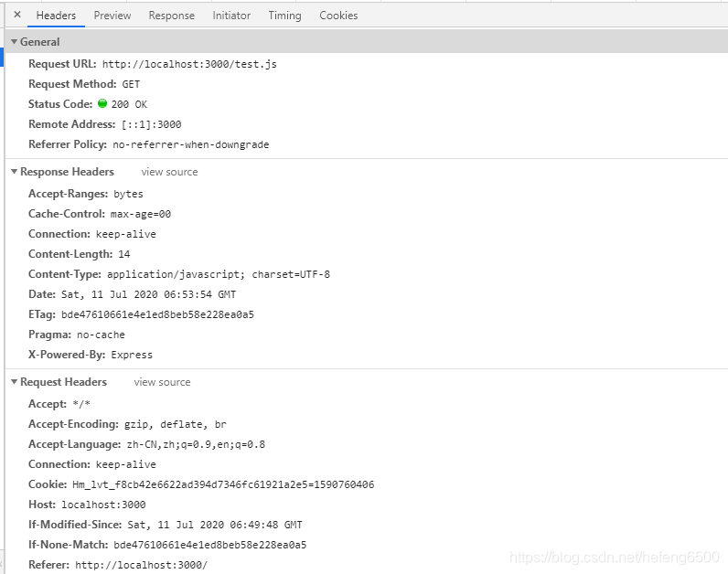Select Accept-Encoding value gzip, deflate, br

[x=175, y=424]
